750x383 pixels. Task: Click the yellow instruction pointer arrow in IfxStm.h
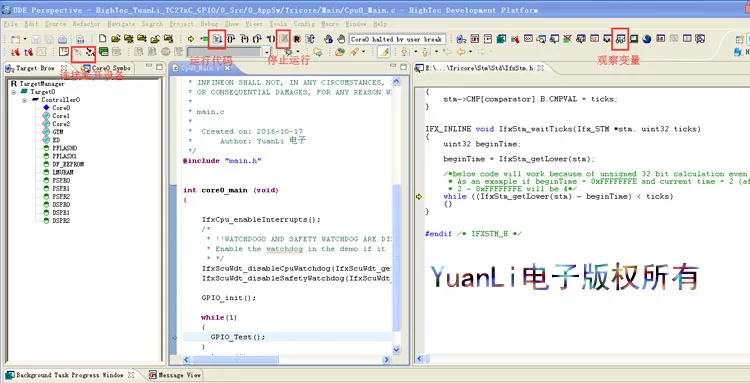click(419, 197)
